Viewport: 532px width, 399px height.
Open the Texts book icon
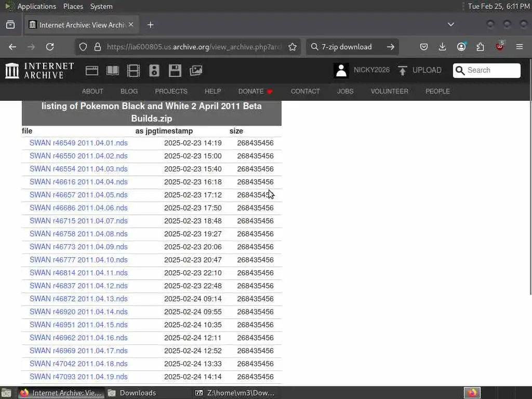[113, 71]
